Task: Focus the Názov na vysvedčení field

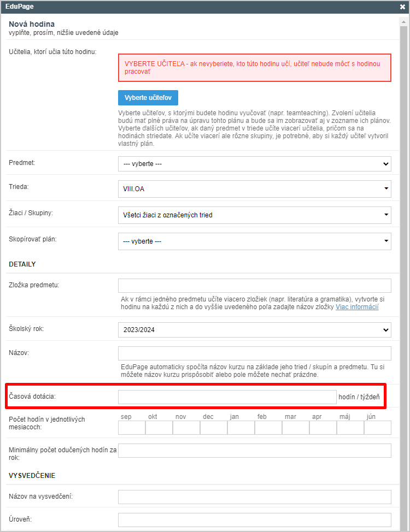Action: click(x=254, y=497)
